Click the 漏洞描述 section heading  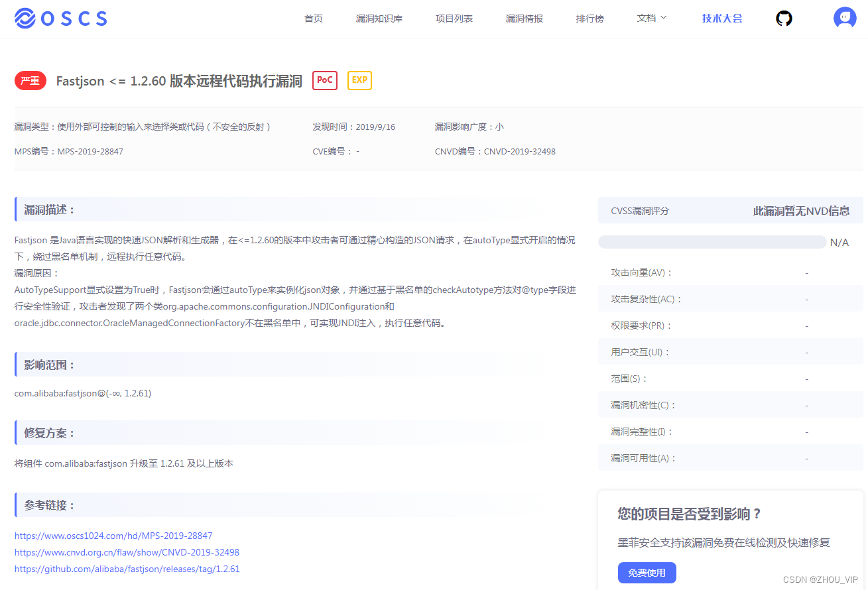[50, 209]
